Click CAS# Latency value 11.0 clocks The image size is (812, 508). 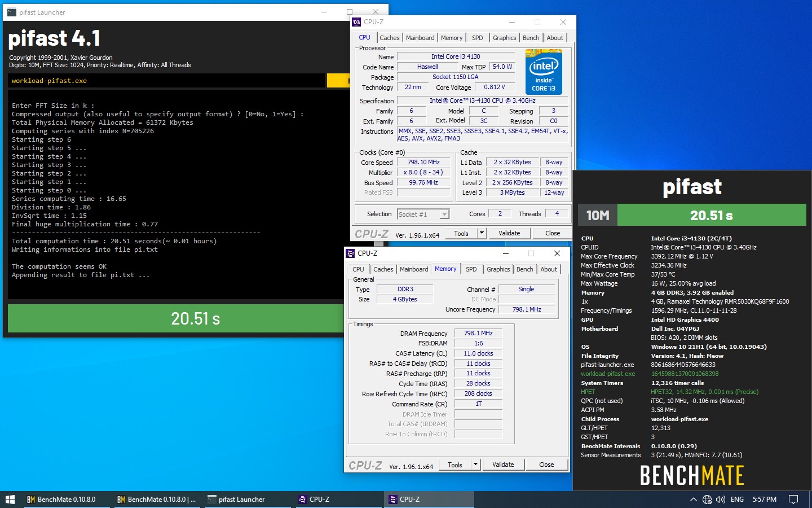coord(478,353)
